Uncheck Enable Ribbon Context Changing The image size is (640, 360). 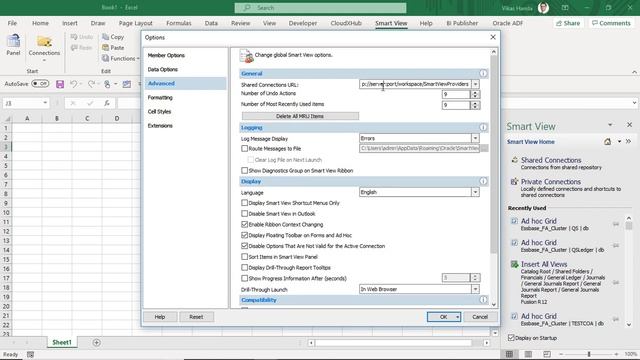coord(244,224)
